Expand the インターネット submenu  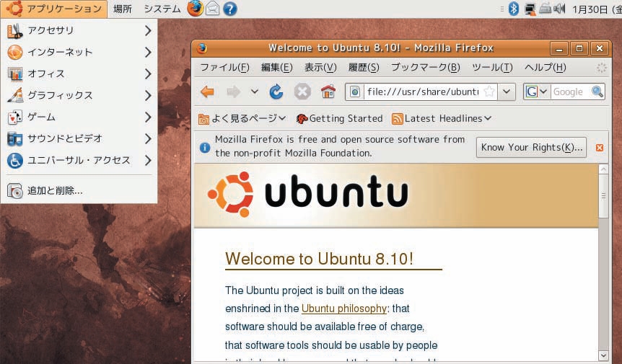point(79,53)
